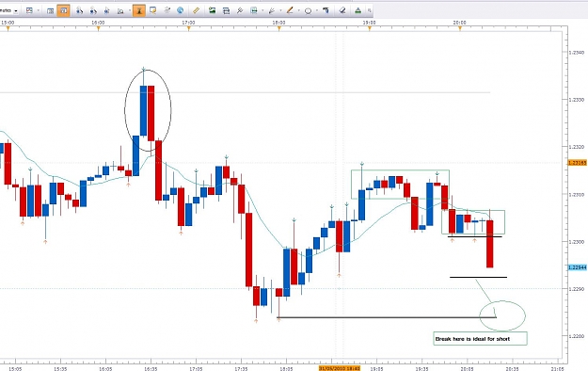
Task: Select the 'Break here is ideal for short' text box
Action: [480, 338]
